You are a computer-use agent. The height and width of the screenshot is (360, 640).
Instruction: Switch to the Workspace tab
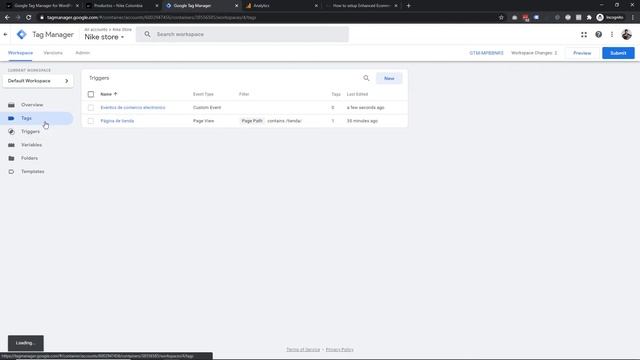[x=20, y=53]
